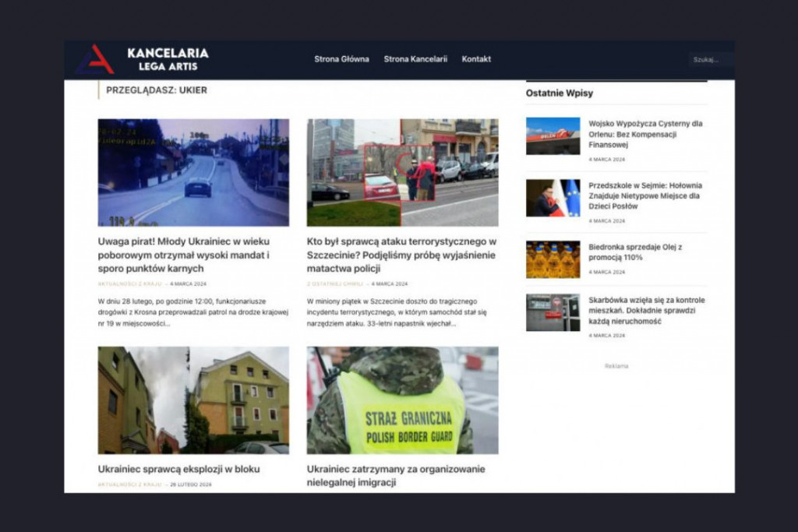Screen dimensions: 798x532
Task: Open the Strona Główna menu item
Action: pos(341,59)
